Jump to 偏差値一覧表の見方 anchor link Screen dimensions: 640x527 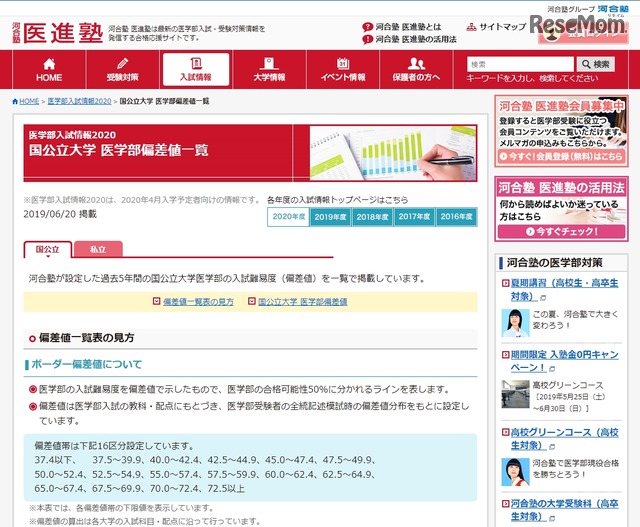pyautogui.click(x=198, y=302)
